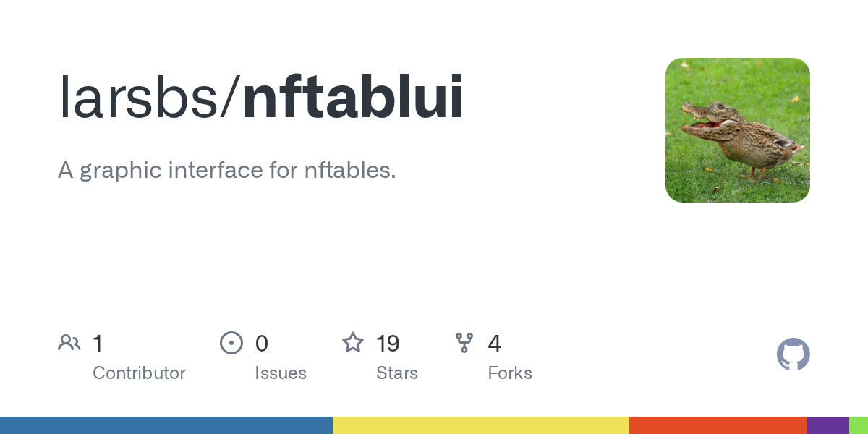
Task: Click the blue language bar segment
Action: (166, 425)
